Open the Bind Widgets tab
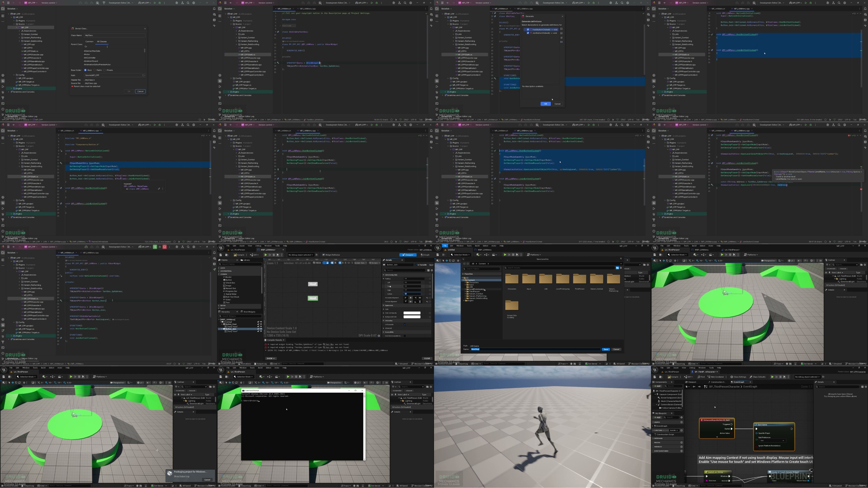The image size is (868, 488). (x=249, y=312)
